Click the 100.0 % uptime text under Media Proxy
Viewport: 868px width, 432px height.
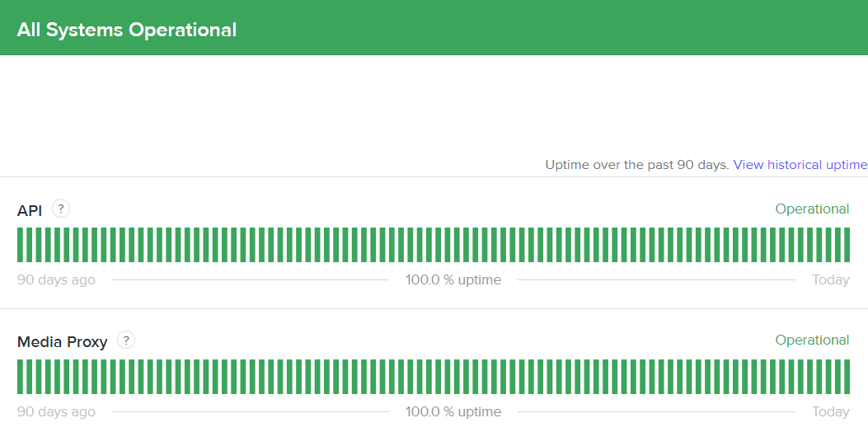(x=453, y=411)
